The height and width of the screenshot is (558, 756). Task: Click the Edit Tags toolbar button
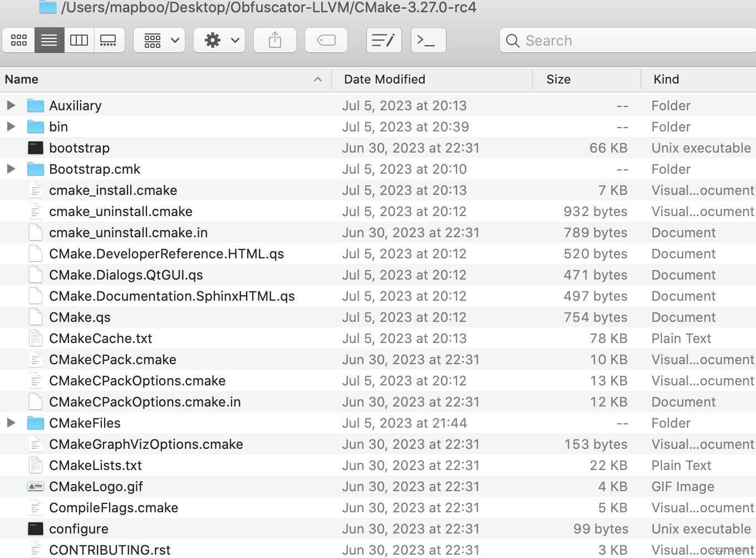point(326,40)
